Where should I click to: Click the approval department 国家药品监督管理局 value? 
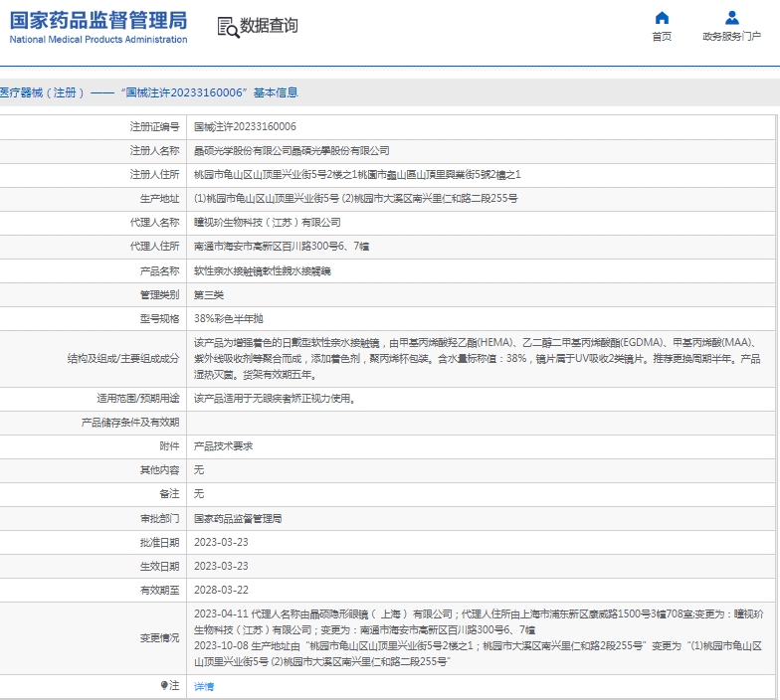coord(238,519)
